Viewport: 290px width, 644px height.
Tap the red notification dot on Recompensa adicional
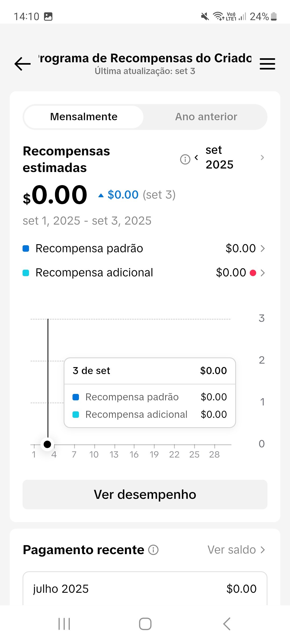(253, 273)
